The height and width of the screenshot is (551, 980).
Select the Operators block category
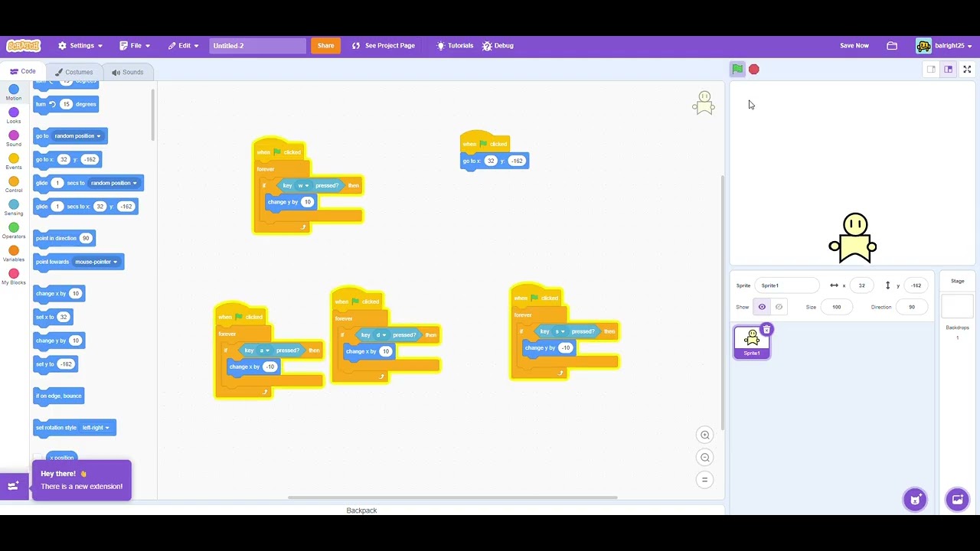14,231
